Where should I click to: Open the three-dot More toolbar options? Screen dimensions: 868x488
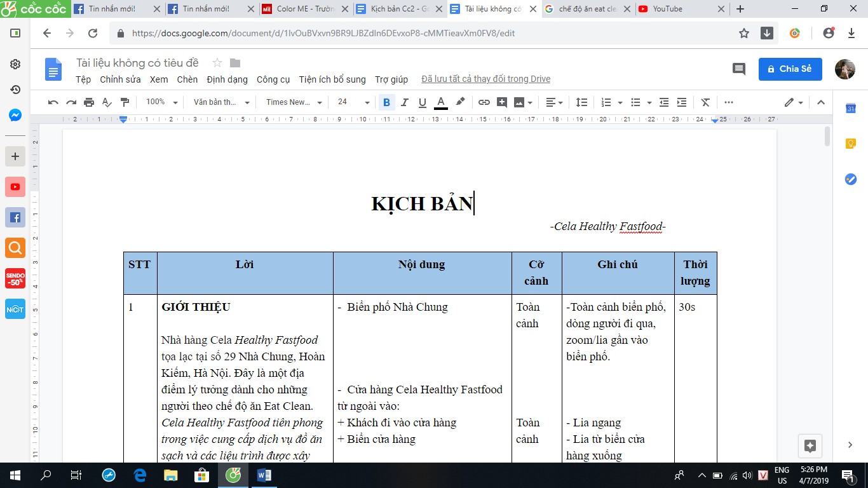coord(729,102)
